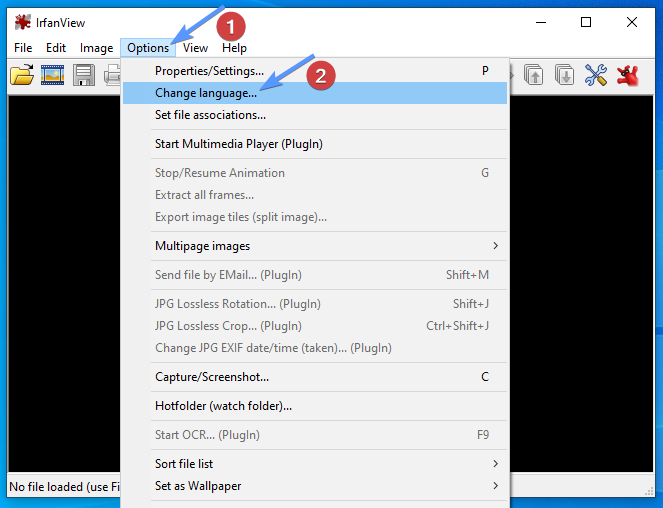Click the Save floppy disk icon

click(84, 75)
